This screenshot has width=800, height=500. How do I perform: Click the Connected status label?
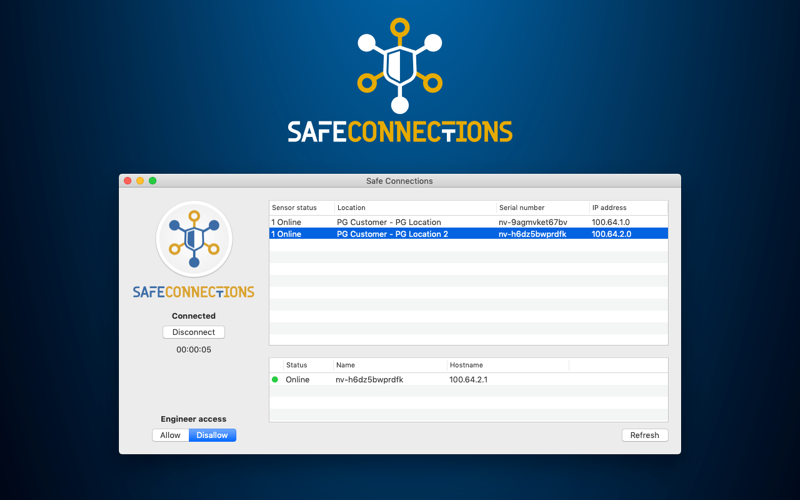[193, 316]
